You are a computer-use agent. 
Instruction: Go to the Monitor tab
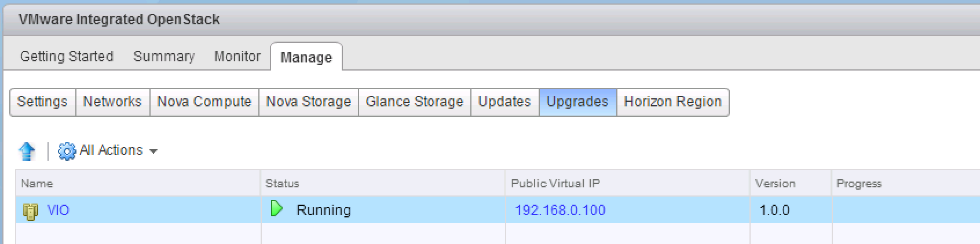click(x=237, y=57)
